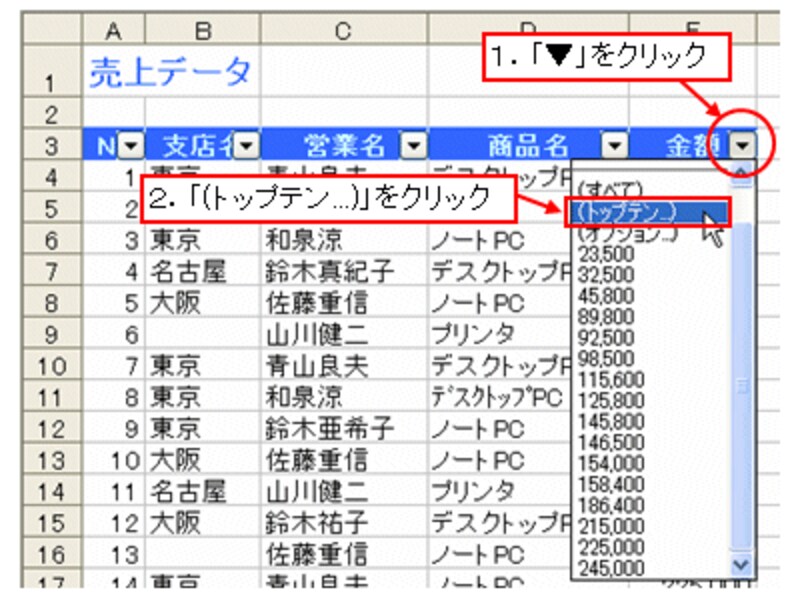Select value 154,000 in filter list
800x596 pixels.
pyautogui.click(x=611, y=463)
